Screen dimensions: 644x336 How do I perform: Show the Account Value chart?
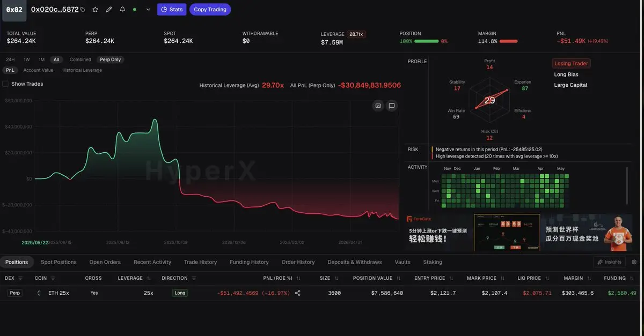coord(38,70)
